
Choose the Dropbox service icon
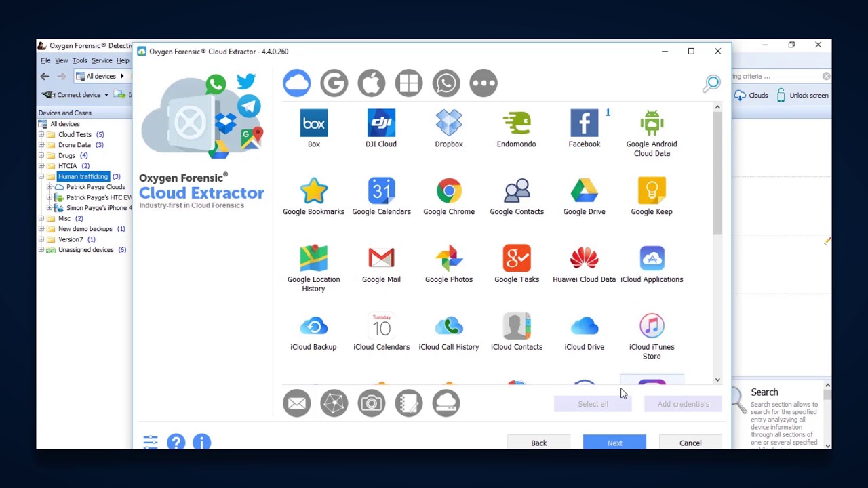click(449, 123)
